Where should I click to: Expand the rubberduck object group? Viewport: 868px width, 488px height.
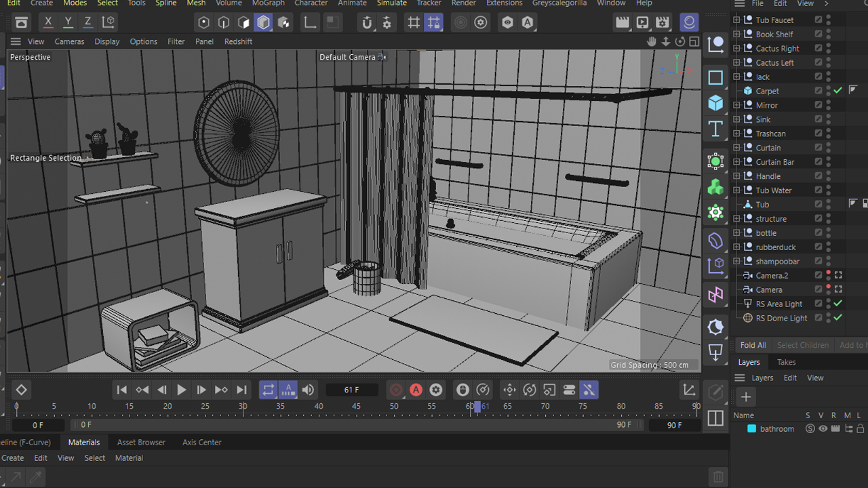[737, 247]
